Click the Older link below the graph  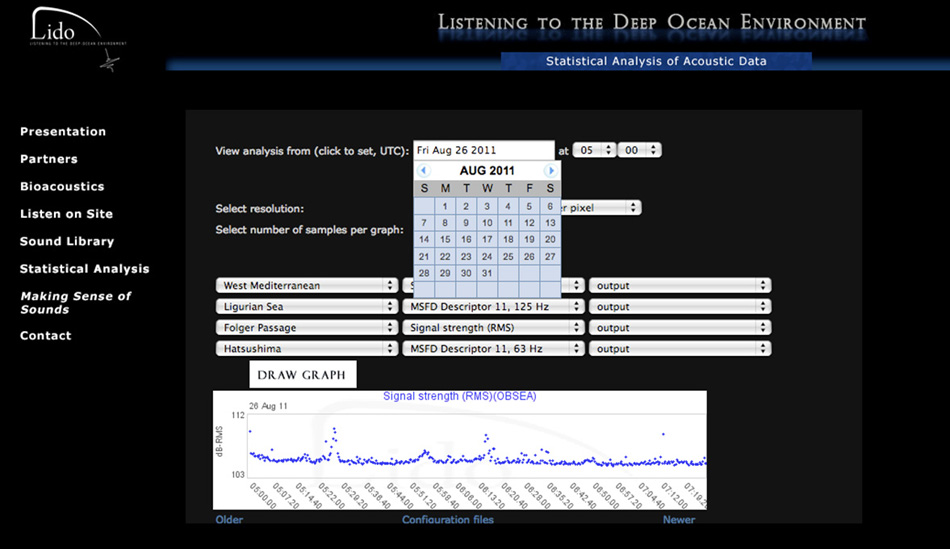(229, 520)
